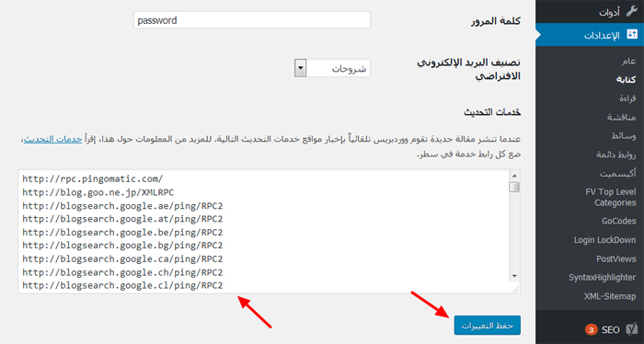The image size is (644, 344).
Task: Click the blogsearch.google.ca ping line
Action: (x=122, y=259)
